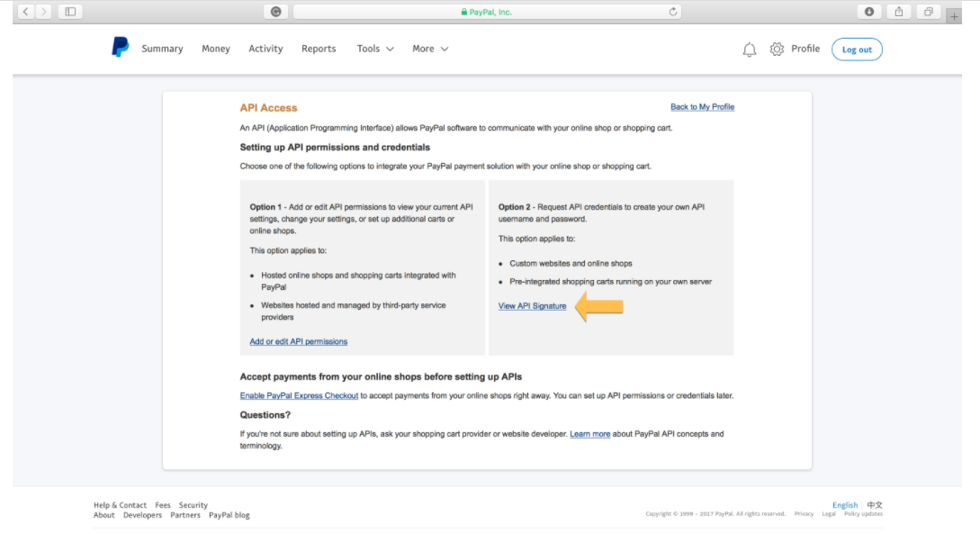Screen dimensions: 980x534
Task: Open About footer link
Action: tap(103, 515)
